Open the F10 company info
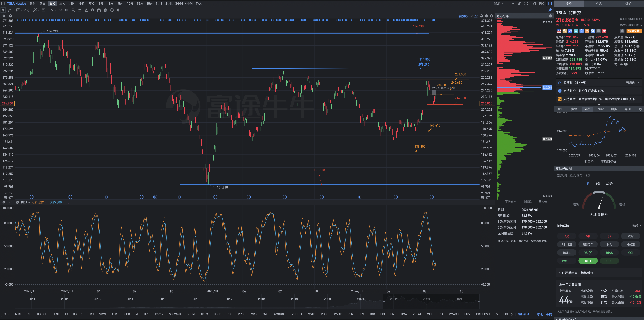The image size is (644, 320). 542,3
